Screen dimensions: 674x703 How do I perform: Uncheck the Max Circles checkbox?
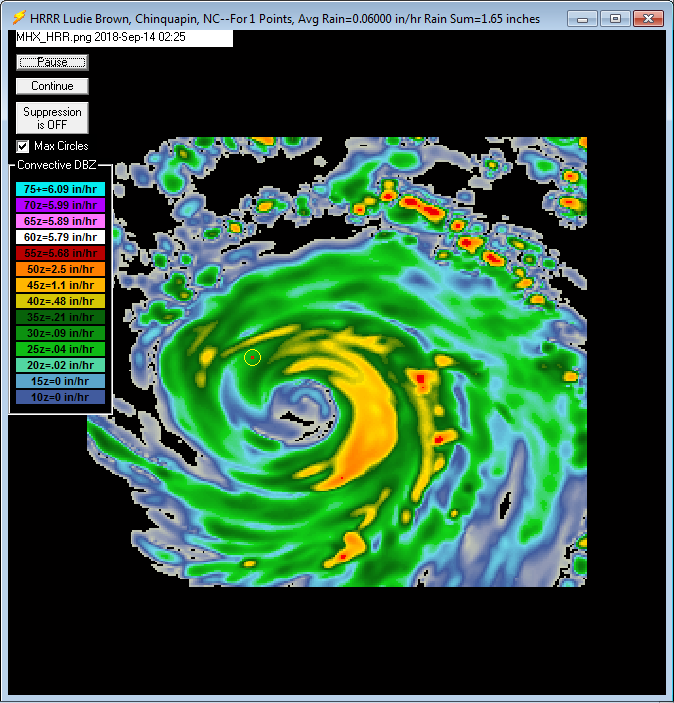coord(23,146)
